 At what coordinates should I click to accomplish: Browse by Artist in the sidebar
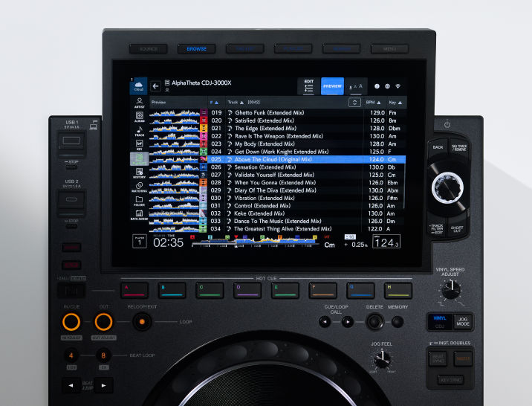(139, 103)
